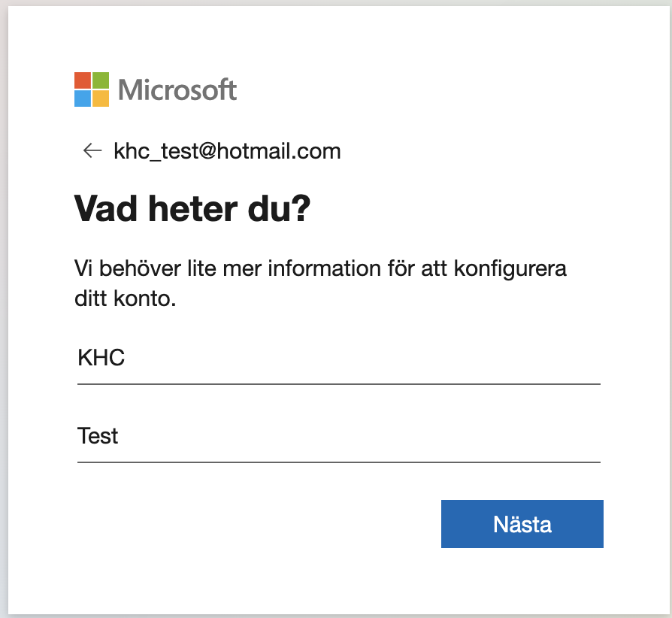Click the khc_test@hotmail.com account address
Viewport: 672px width, 618px height.
tap(227, 151)
